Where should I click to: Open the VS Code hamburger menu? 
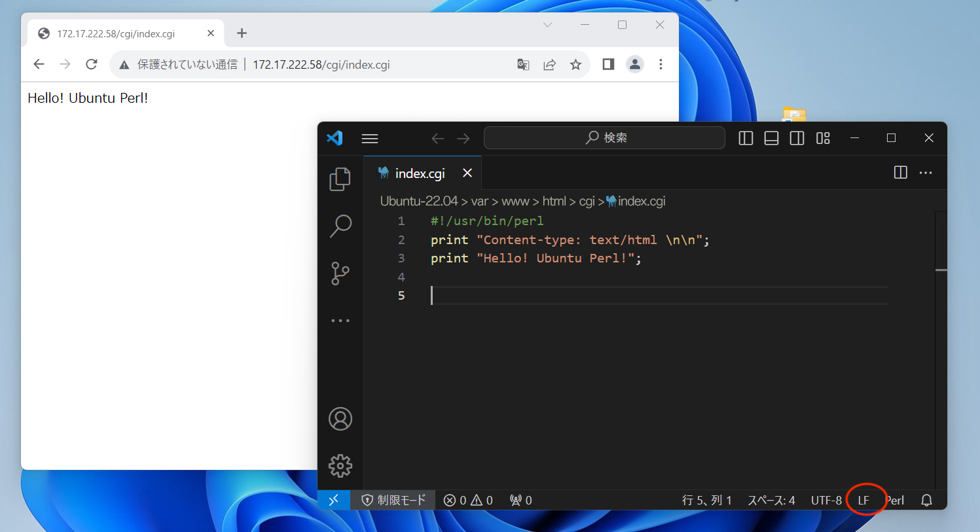[x=369, y=138]
